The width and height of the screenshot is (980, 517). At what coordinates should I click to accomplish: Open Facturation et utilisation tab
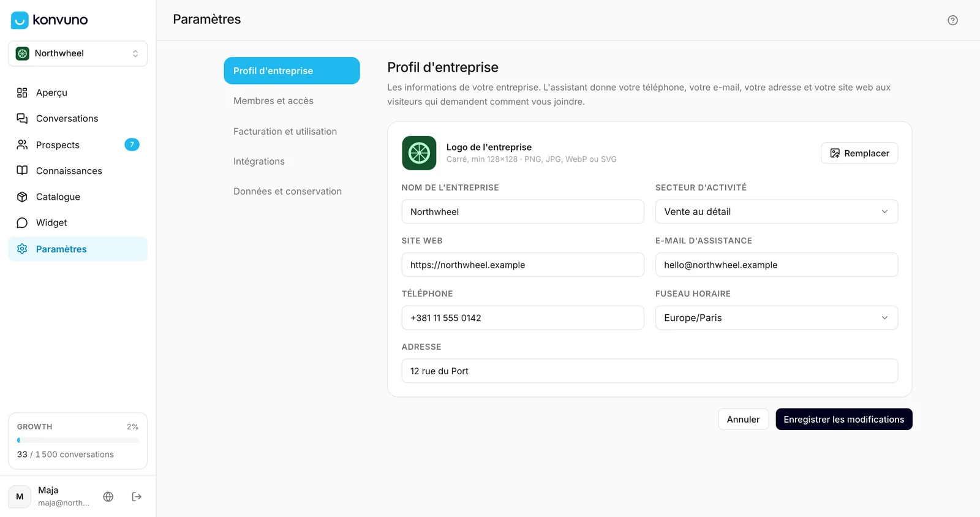pos(292,131)
